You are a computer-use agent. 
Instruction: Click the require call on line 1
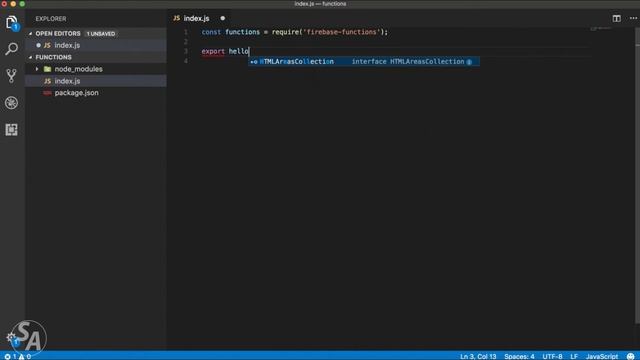click(285, 32)
